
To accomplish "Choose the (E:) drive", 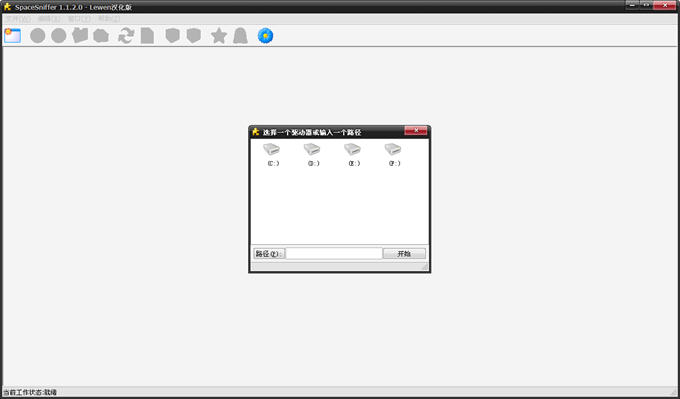I will (x=353, y=154).
